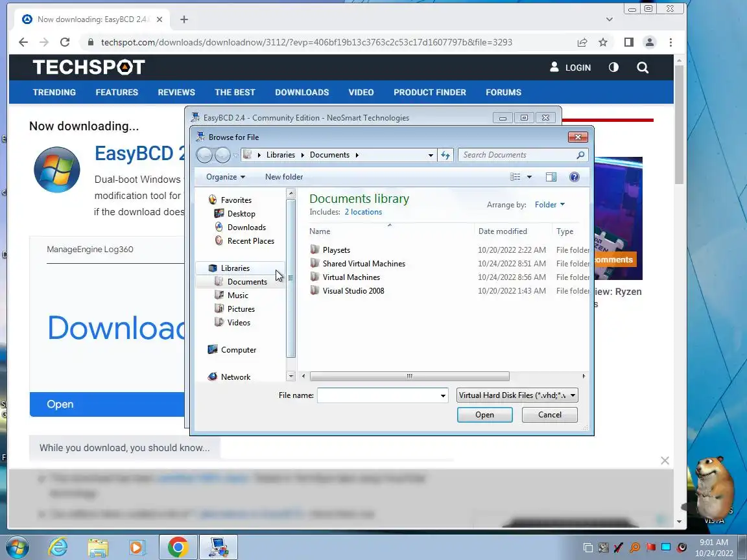Switch to EasyBCD taskbar button
Image resolution: width=747 pixels, height=560 pixels.
pos(218,547)
